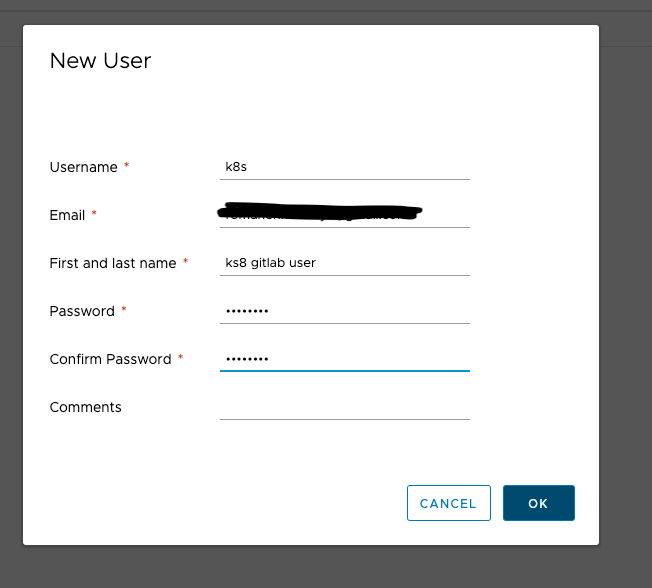Click the First and last name field
The image size is (652, 588).
click(x=344, y=263)
